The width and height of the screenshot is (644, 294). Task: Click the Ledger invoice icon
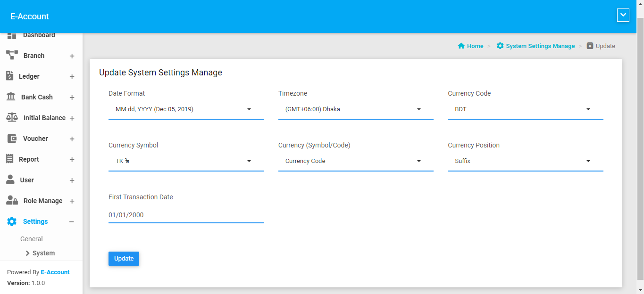tap(9, 76)
